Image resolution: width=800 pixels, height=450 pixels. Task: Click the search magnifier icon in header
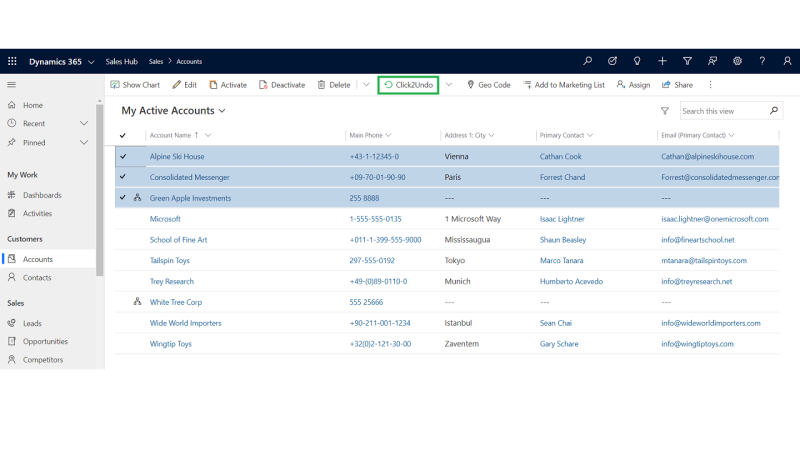tap(587, 61)
